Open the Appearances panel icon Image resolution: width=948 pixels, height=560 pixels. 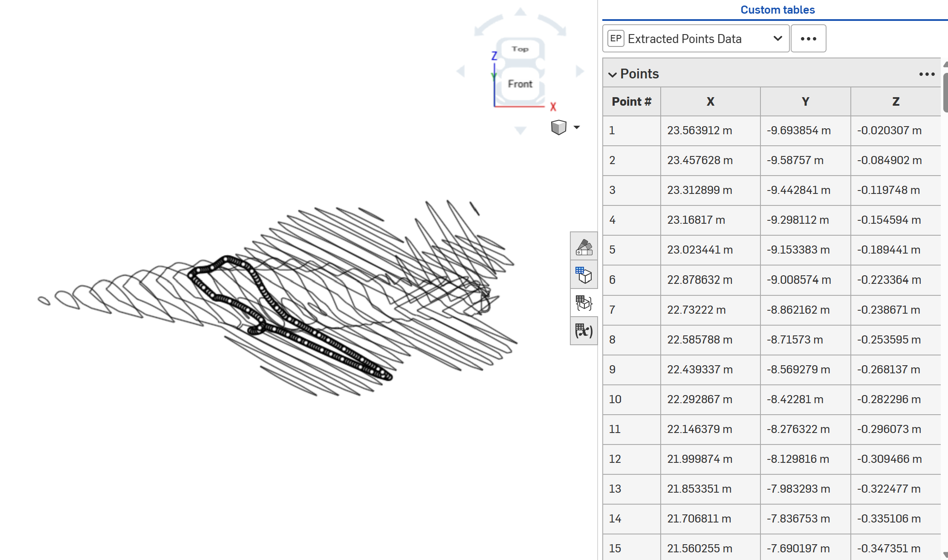click(x=584, y=247)
